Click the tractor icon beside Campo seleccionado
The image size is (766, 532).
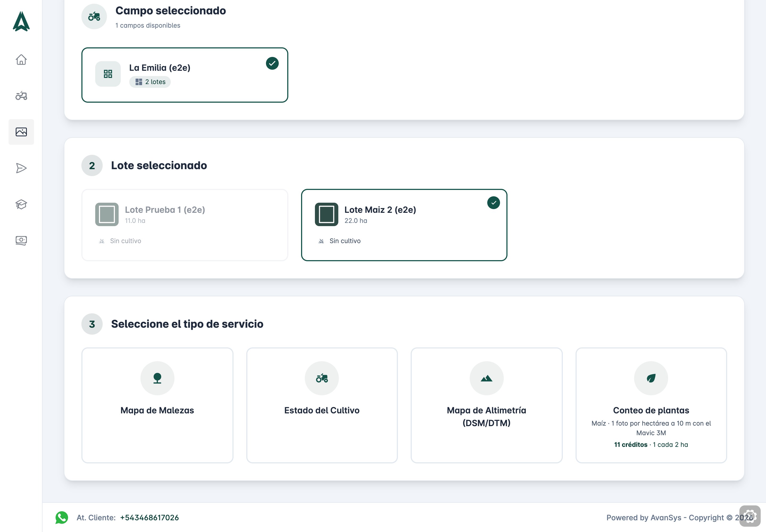point(94,16)
